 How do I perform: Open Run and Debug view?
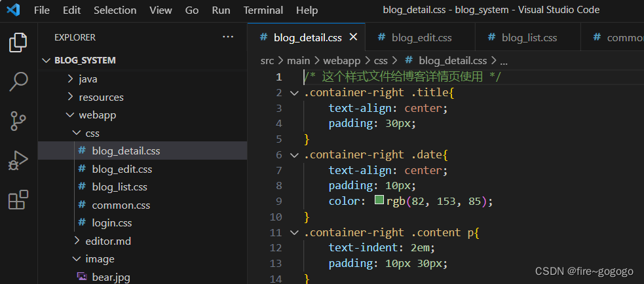[x=18, y=160]
